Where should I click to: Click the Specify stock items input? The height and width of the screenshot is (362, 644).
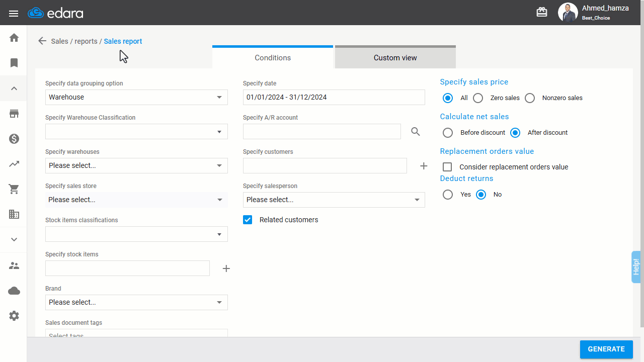click(127, 268)
